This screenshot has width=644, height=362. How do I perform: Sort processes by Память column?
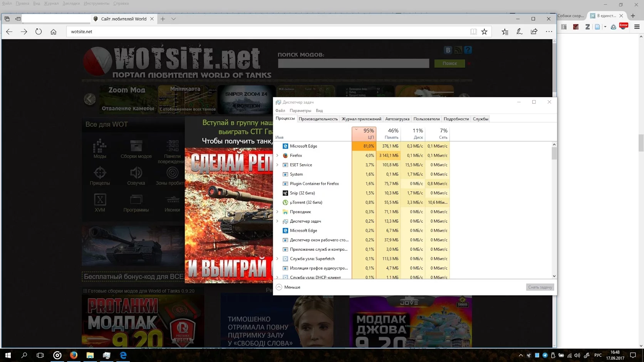tap(389, 134)
